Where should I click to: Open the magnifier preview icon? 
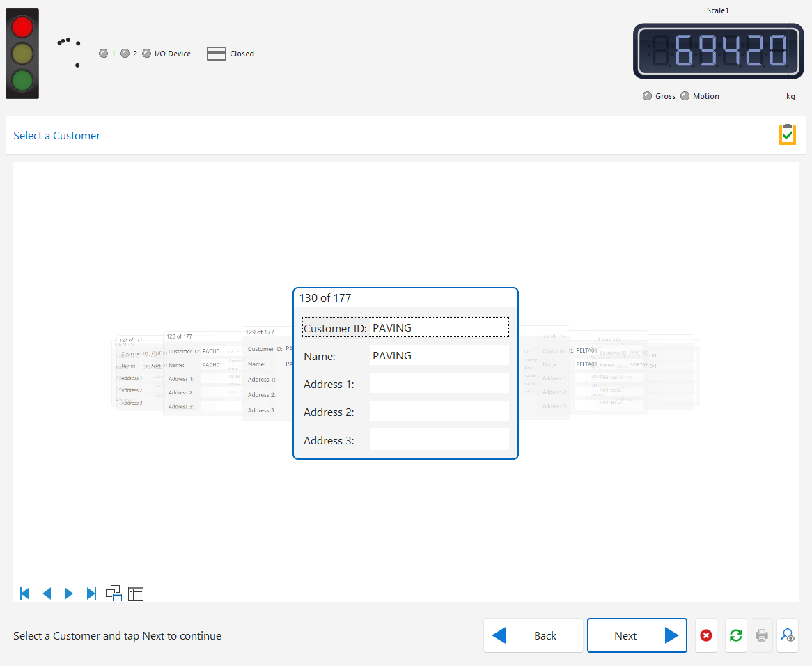coord(788,635)
